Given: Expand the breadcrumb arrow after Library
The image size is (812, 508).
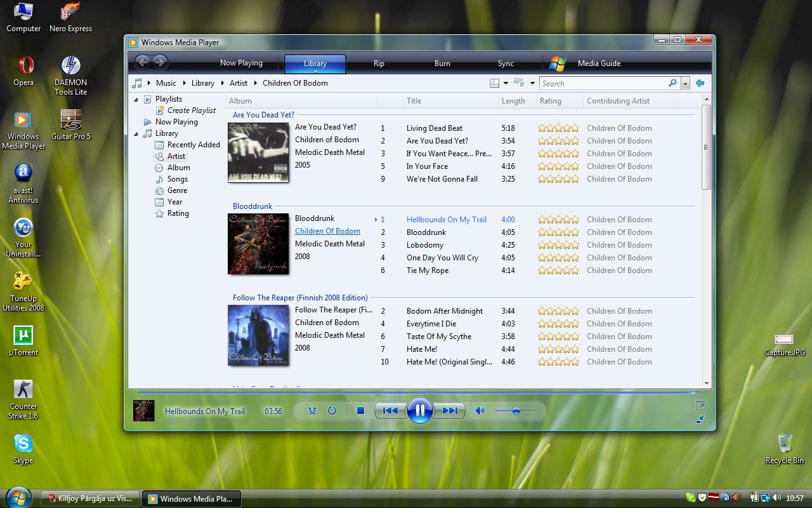Looking at the screenshot, I should click(221, 83).
